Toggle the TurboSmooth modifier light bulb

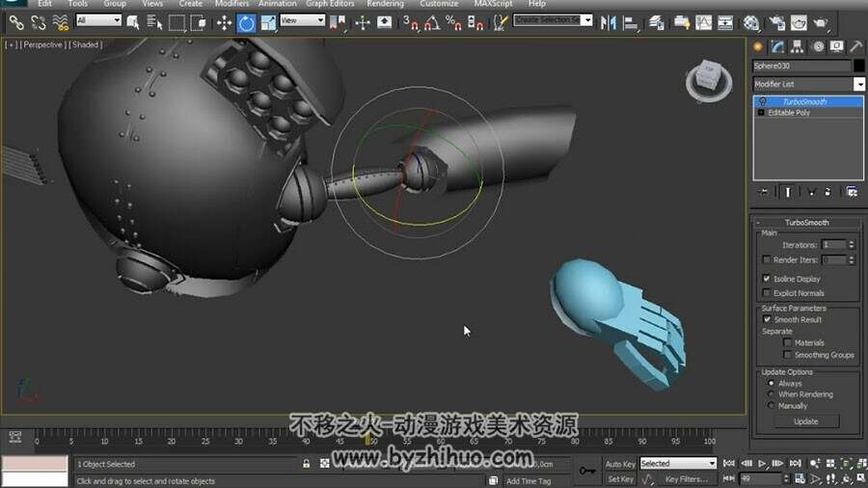click(x=763, y=102)
